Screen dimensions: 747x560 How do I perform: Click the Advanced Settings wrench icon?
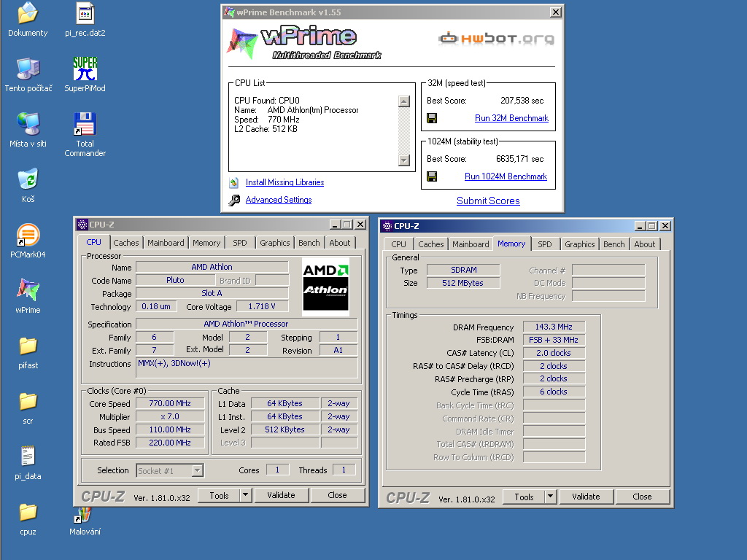(234, 200)
